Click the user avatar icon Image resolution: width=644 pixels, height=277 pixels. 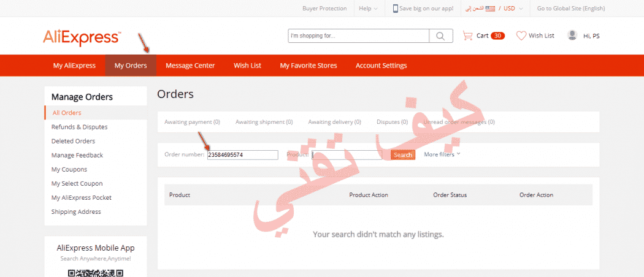point(572,36)
